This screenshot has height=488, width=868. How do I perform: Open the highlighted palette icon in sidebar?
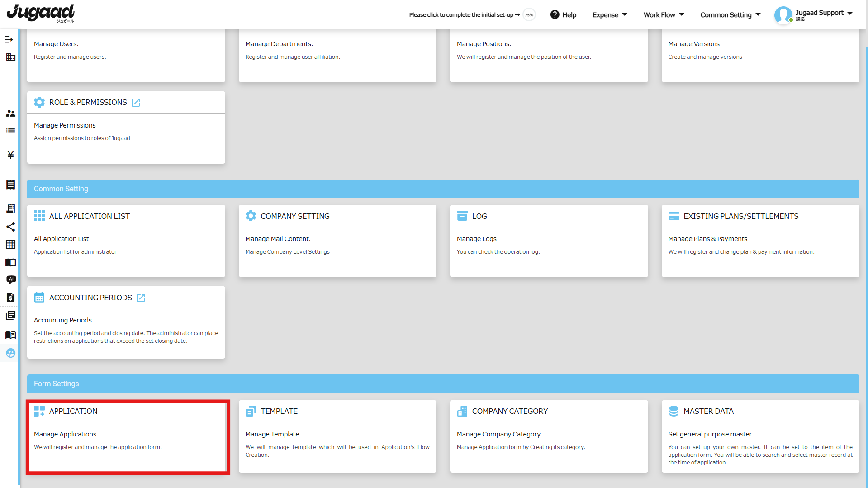point(10,353)
